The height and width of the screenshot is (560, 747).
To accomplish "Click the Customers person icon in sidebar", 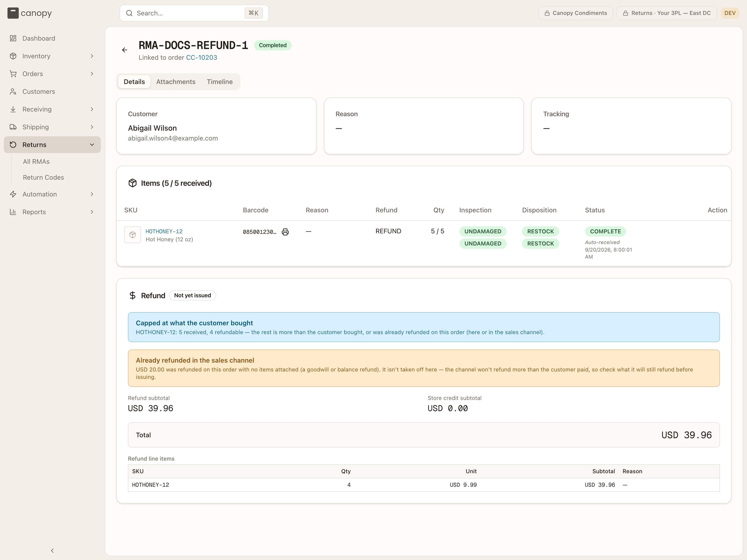I will (13, 91).
